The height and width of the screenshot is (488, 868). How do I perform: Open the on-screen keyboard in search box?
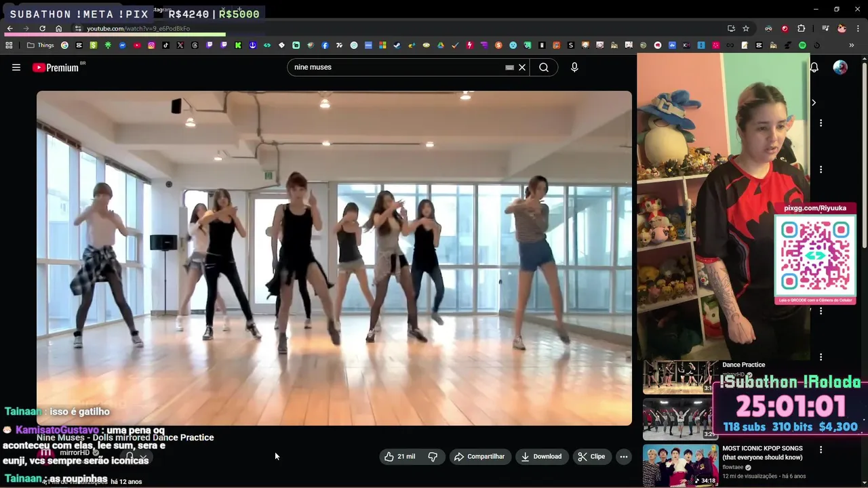509,67
